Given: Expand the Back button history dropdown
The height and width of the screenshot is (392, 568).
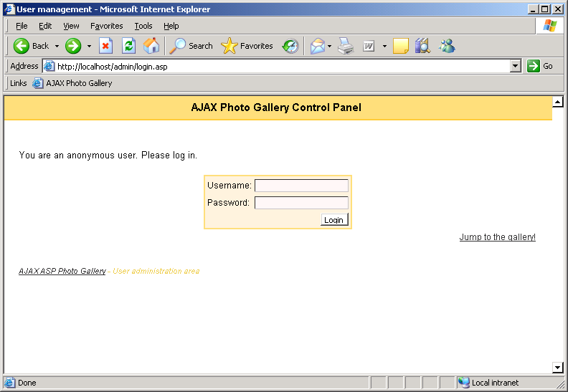Looking at the screenshot, I should 57,46.
